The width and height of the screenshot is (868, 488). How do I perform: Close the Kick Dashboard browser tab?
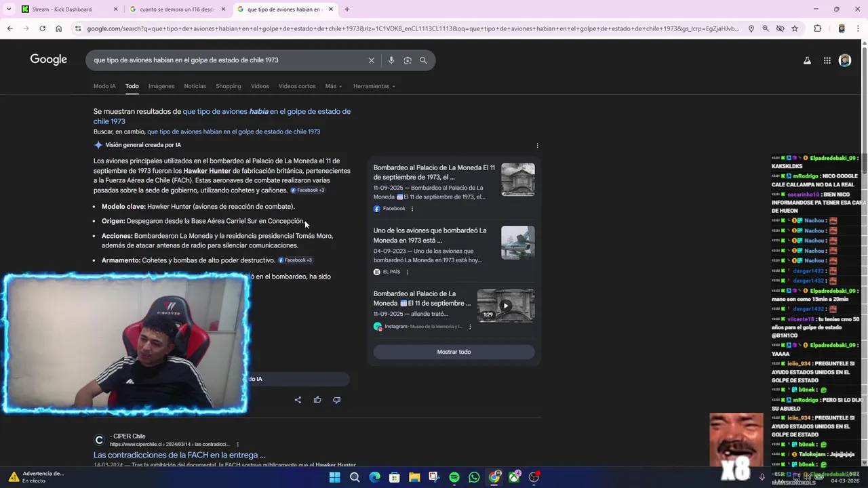(x=115, y=9)
